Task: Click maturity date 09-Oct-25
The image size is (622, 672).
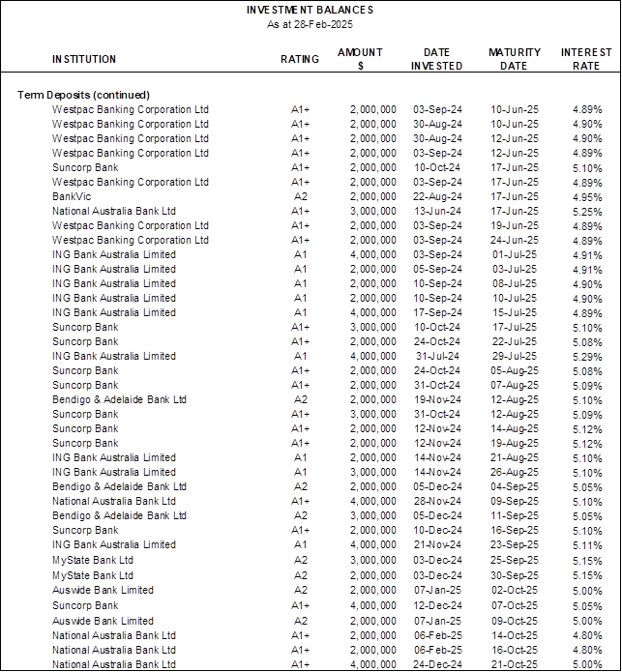Action: point(515,622)
